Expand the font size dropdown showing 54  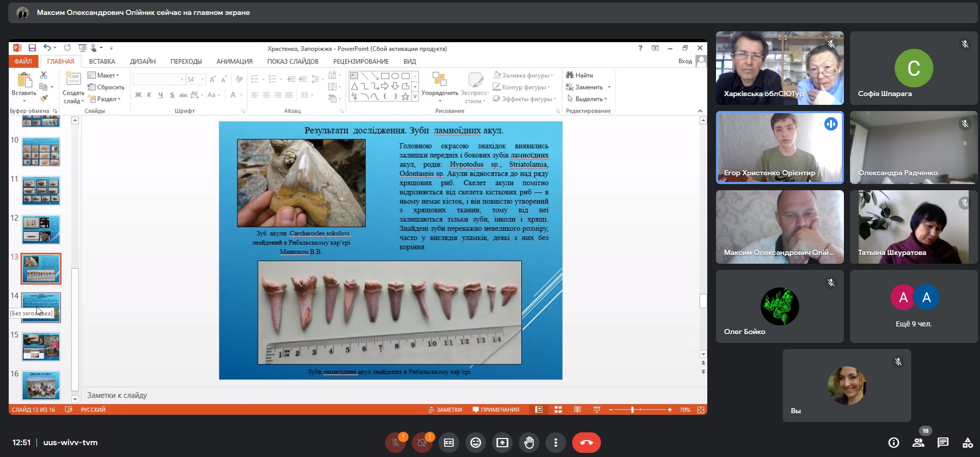point(202,80)
